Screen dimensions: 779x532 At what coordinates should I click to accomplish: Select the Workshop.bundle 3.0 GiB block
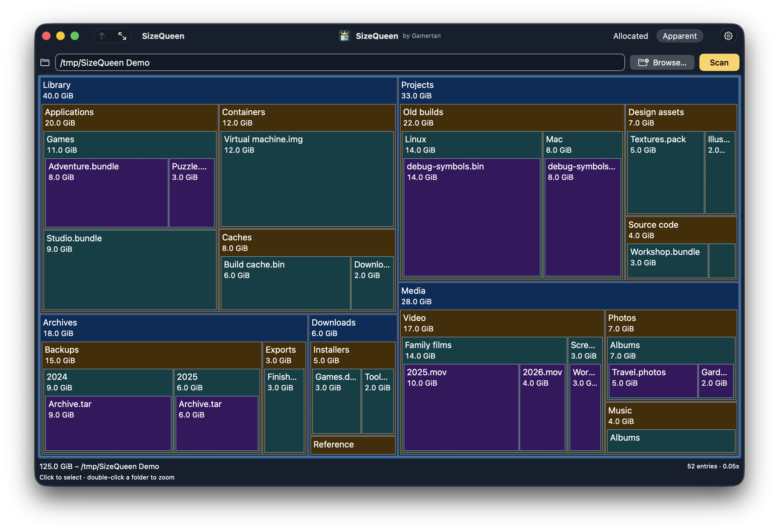point(667,261)
